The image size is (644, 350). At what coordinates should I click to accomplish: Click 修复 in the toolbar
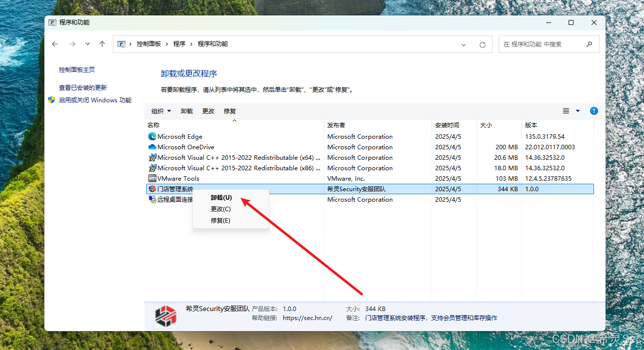pos(230,111)
